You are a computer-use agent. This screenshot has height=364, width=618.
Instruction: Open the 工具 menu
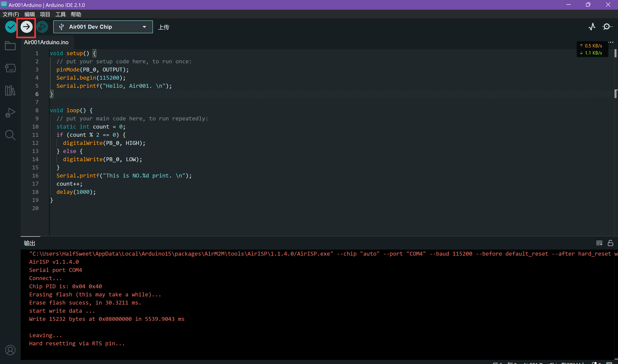click(x=60, y=14)
